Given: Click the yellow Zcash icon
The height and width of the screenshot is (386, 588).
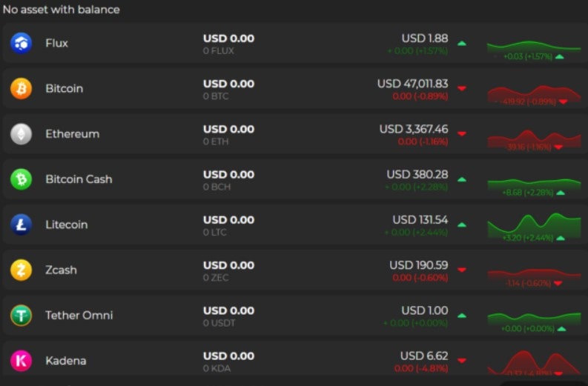Looking at the screenshot, I should pyautogui.click(x=21, y=270).
